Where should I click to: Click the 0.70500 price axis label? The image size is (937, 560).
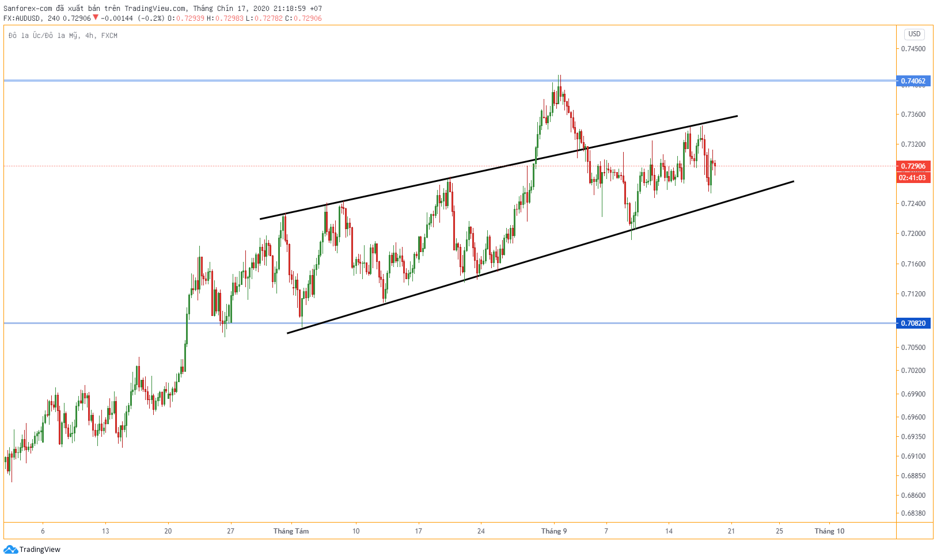[x=913, y=348]
